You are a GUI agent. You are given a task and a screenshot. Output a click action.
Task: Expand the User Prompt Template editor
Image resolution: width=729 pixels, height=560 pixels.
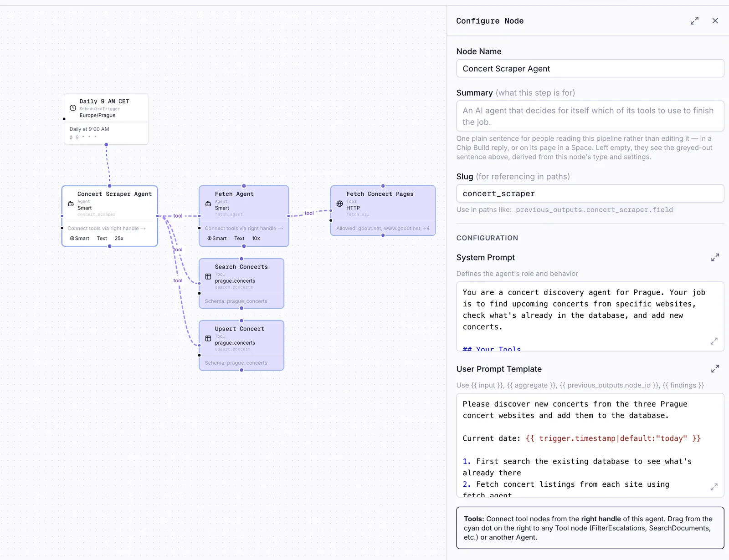pyautogui.click(x=715, y=369)
